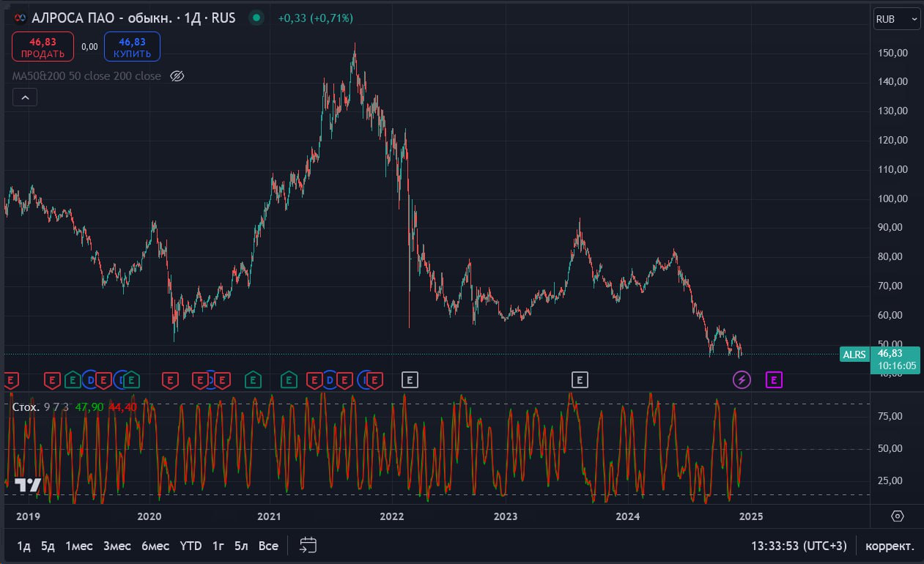The image size is (924, 564).
Task: Open chart scale settings gear icon
Action: click(898, 516)
